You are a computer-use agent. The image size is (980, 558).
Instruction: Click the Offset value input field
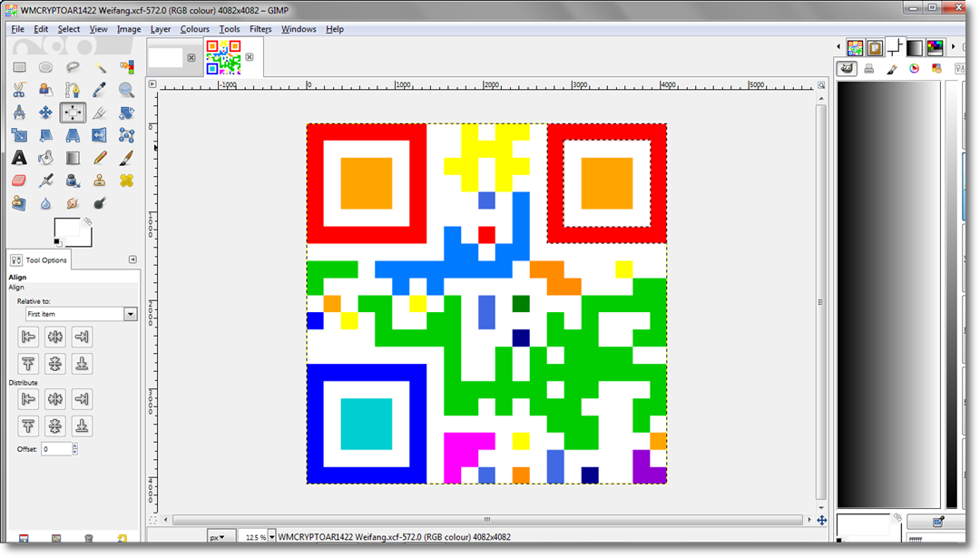[x=56, y=448]
